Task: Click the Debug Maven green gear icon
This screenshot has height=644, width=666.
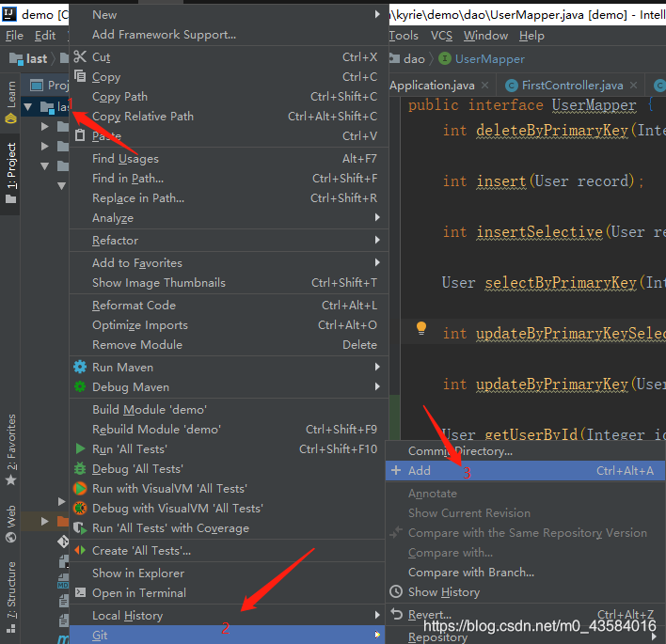Action: click(80, 386)
